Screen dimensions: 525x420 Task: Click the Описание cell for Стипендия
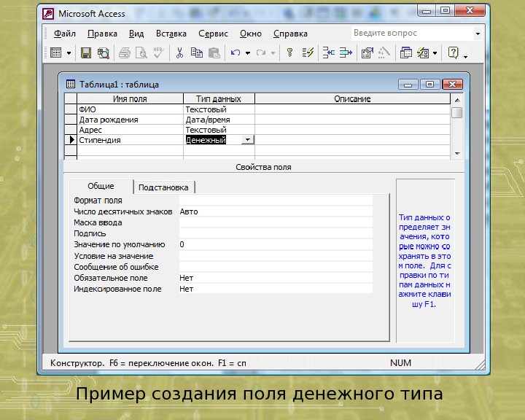point(352,140)
